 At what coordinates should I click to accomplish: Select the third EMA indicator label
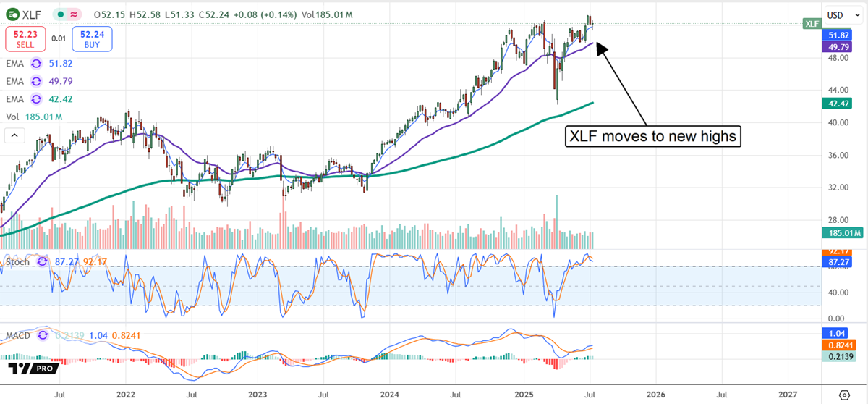[16, 99]
